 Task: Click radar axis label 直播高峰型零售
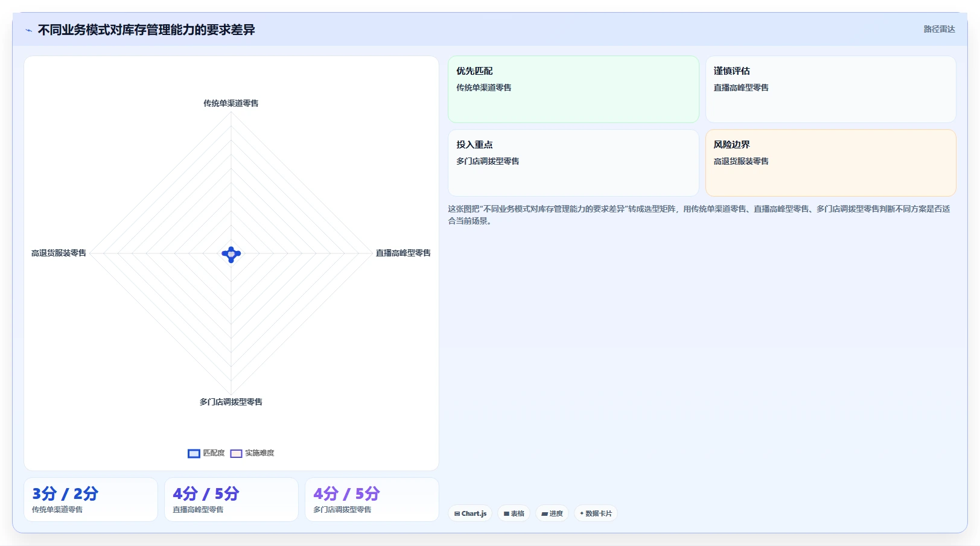click(403, 253)
